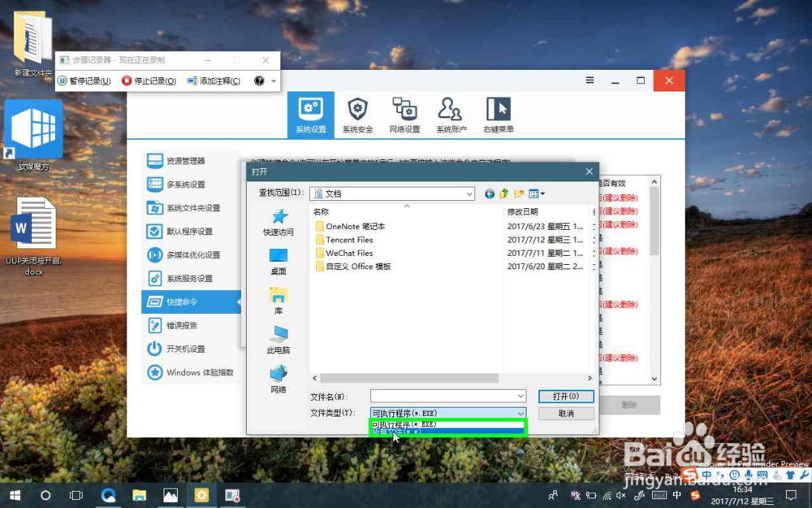
Task: Create a new folder in the Open dialog
Action: click(x=520, y=193)
